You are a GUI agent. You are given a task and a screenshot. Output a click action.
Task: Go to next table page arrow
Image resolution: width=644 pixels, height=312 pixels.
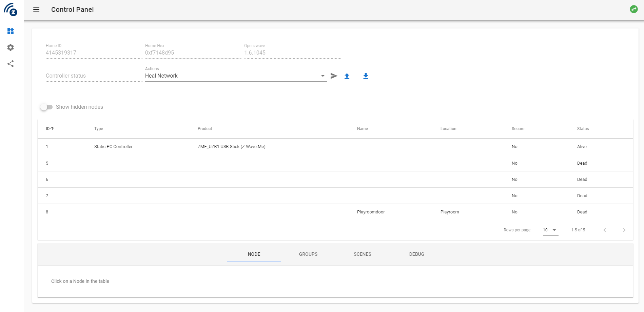point(624,230)
